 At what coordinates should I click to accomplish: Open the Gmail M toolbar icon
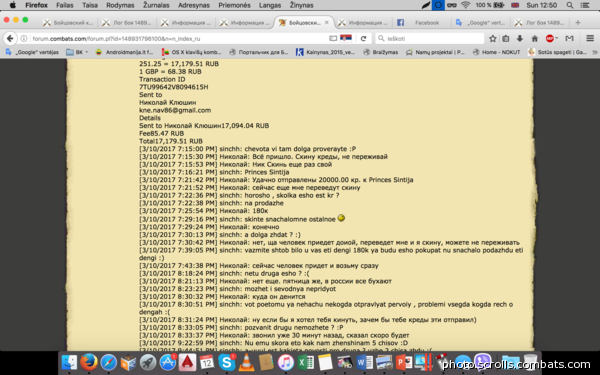[x=569, y=38]
